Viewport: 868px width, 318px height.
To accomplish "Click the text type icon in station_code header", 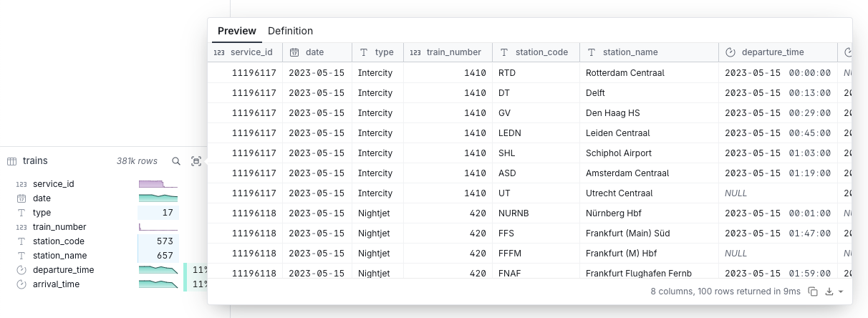I will [x=504, y=52].
